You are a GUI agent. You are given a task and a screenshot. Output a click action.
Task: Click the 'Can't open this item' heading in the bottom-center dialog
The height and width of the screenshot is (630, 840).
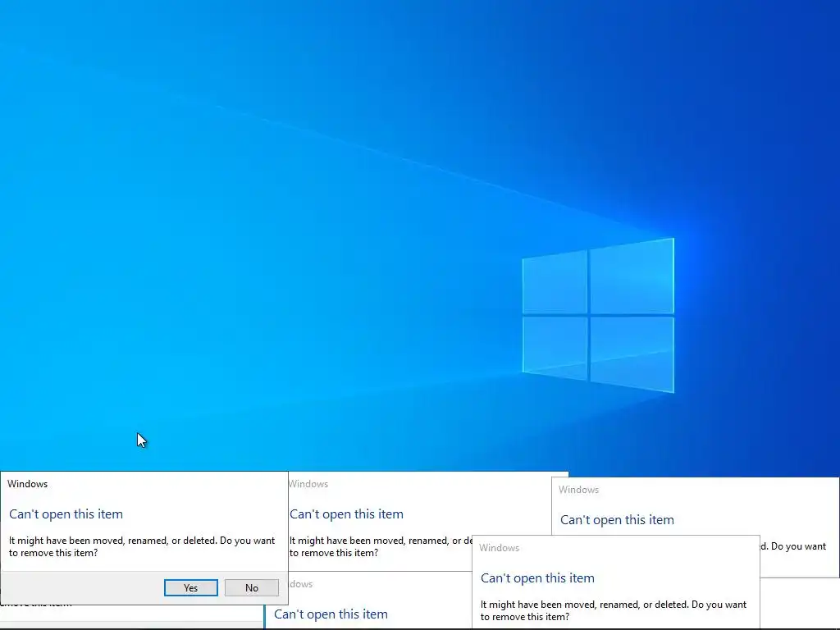[x=331, y=614]
